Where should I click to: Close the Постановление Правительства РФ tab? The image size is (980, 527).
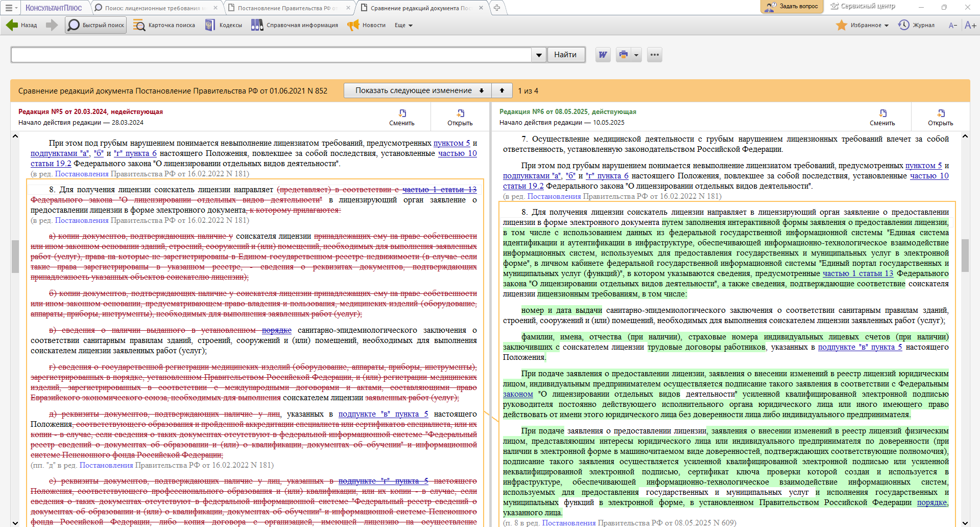(x=348, y=8)
